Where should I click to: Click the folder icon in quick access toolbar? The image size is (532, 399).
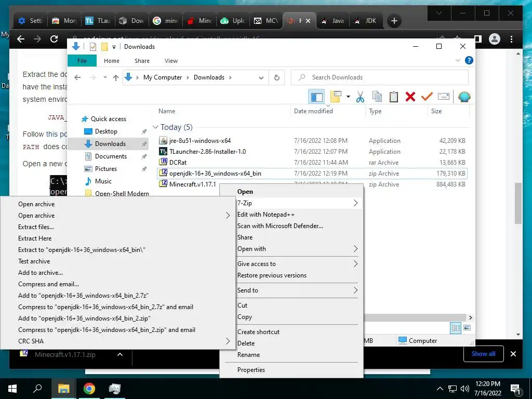104,47
